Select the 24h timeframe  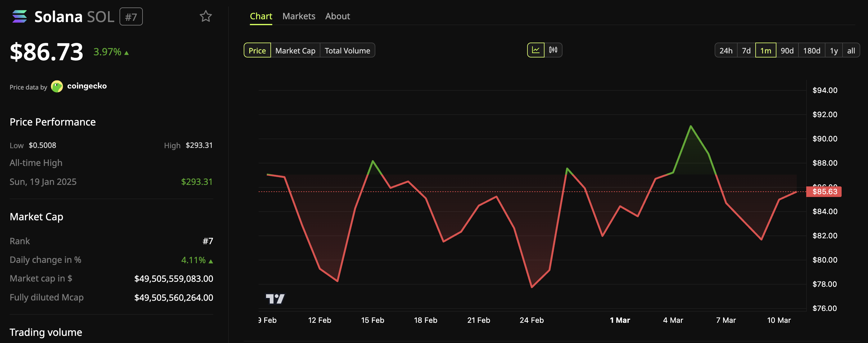click(726, 50)
